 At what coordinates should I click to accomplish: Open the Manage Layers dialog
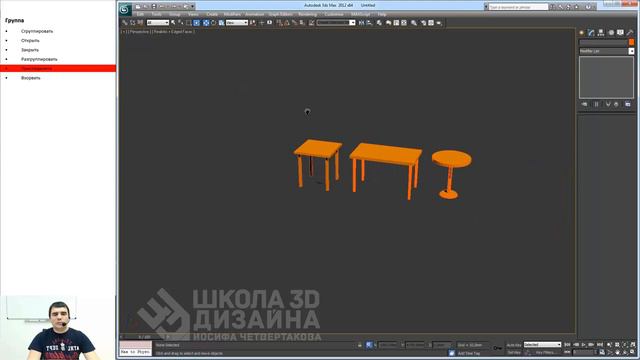coord(379,23)
